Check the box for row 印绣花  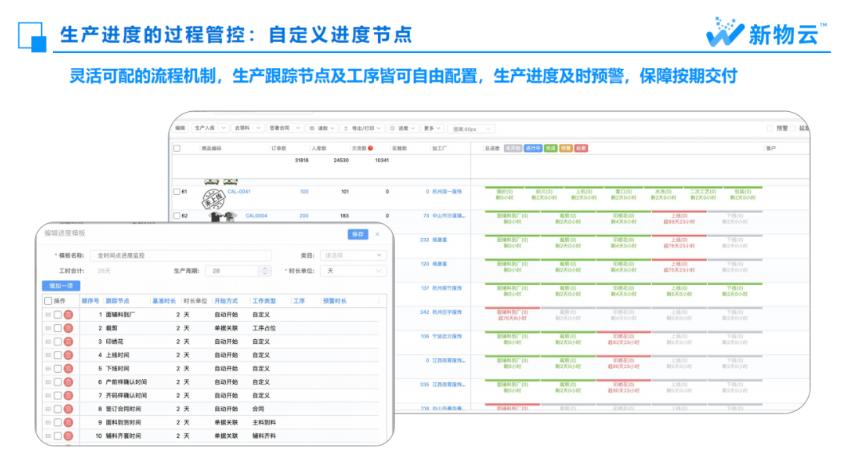(x=58, y=342)
